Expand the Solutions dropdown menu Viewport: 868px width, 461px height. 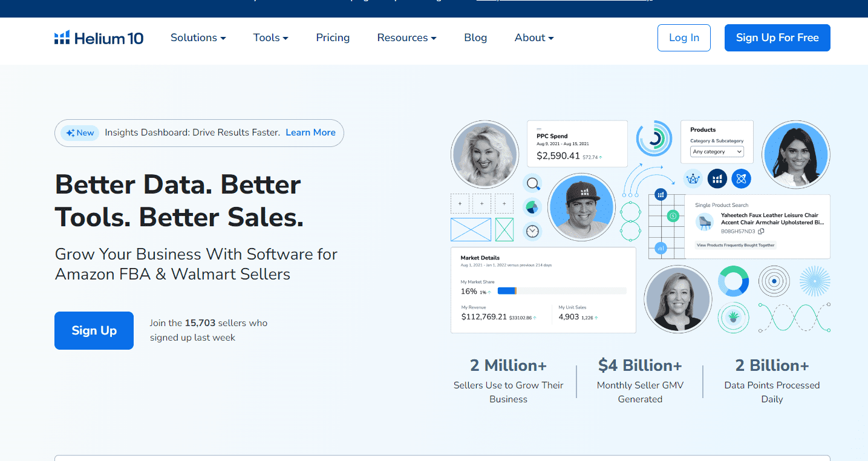pyautogui.click(x=198, y=38)
